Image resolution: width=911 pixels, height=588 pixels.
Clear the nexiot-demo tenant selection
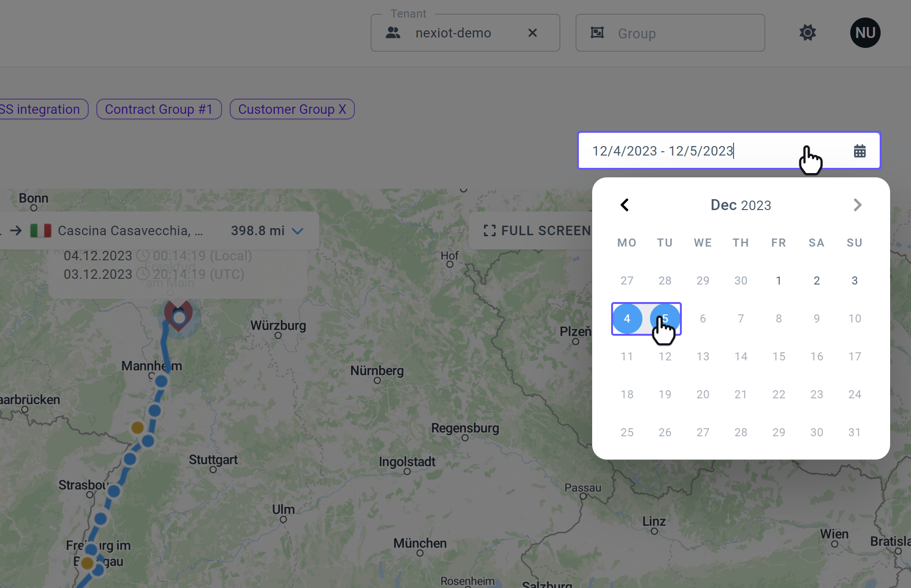[x=532, y=33]
